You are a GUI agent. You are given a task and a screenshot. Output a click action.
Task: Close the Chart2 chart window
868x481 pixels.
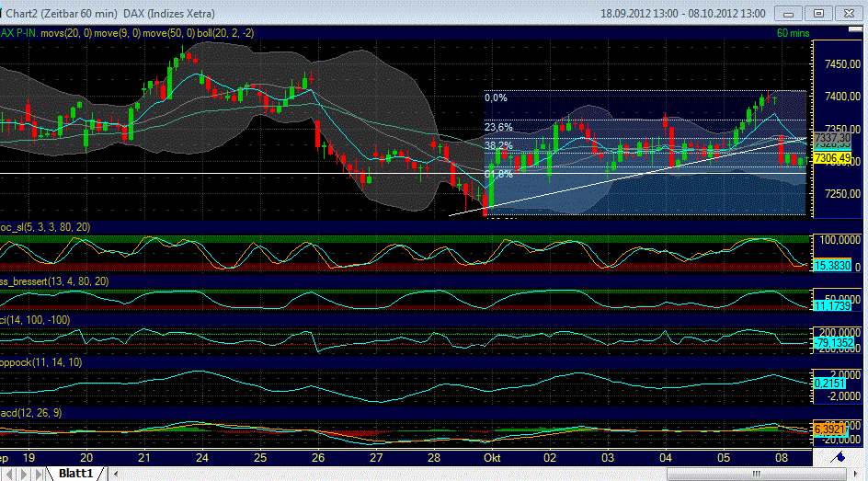(x=849, y=13)
